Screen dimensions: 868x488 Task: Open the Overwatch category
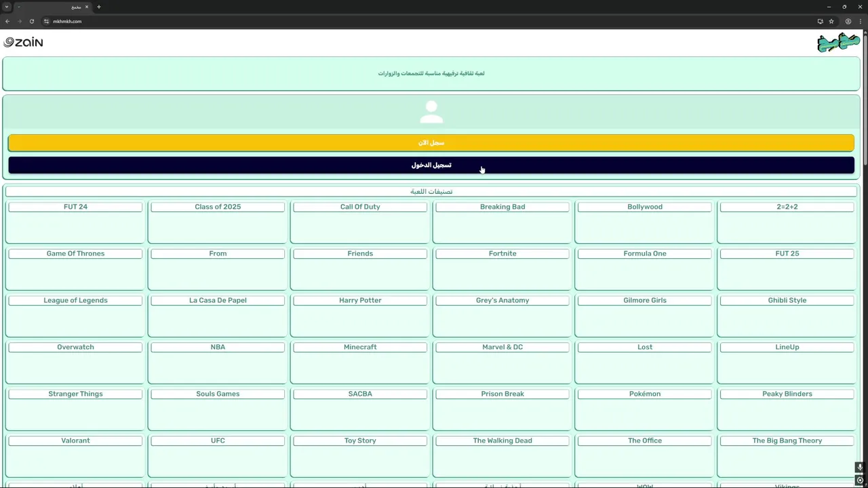tap(75, 362)
